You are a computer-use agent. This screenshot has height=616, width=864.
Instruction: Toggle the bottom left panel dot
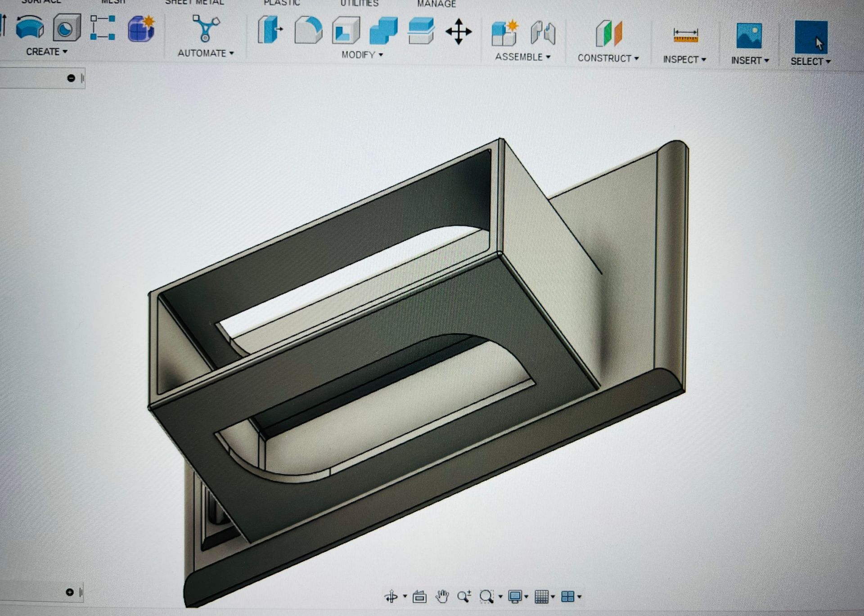[70, 592]
